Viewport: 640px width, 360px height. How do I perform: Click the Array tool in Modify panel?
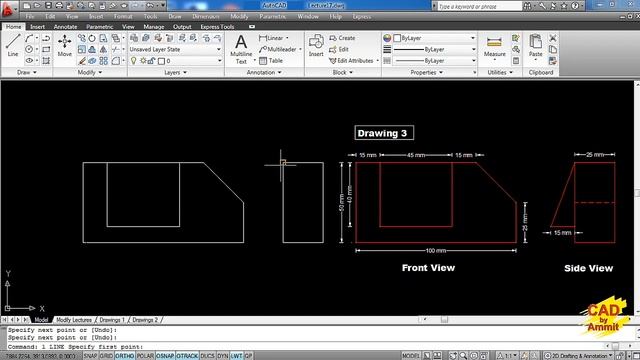pos(104,61)
